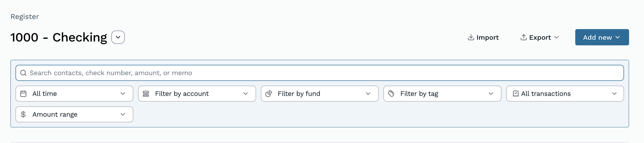The height and width of the screenshot is (143, 644).
Task: Open the All transactions type dropdown
Action: pyautogui.click(x=616, y=94)
